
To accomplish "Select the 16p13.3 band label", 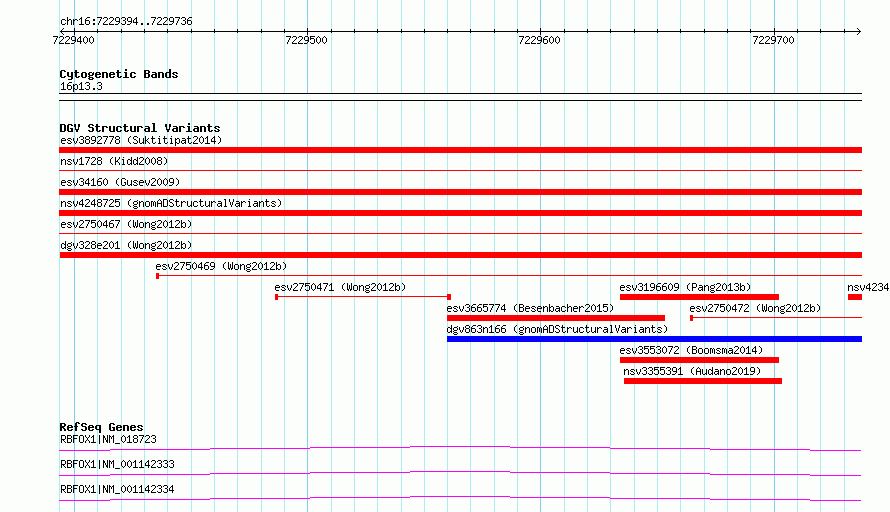I will pos(81,86).
